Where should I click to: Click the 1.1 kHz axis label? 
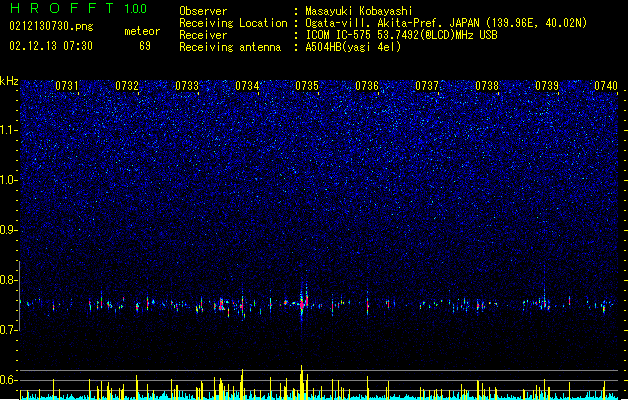8,130
